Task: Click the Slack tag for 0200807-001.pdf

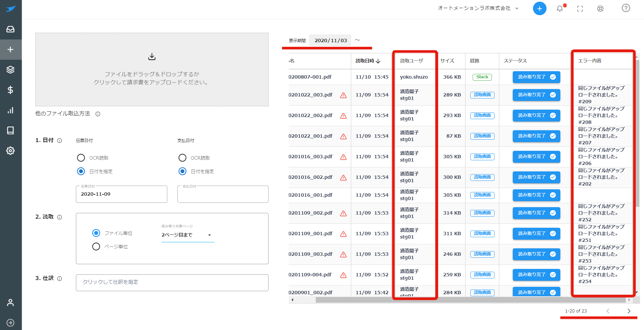Action: point(482,77)
